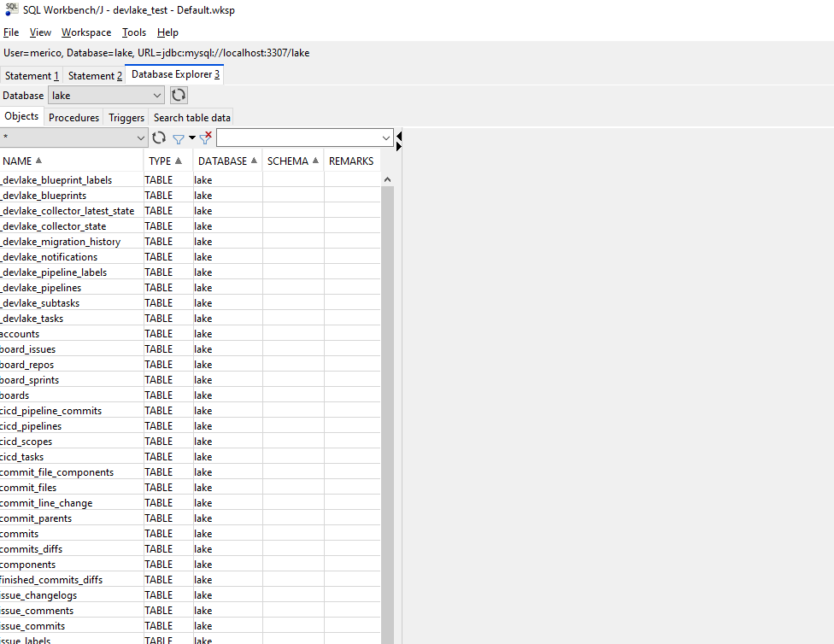
Task: Switch to the Triggers tab
Action: [x=126, y=118]
